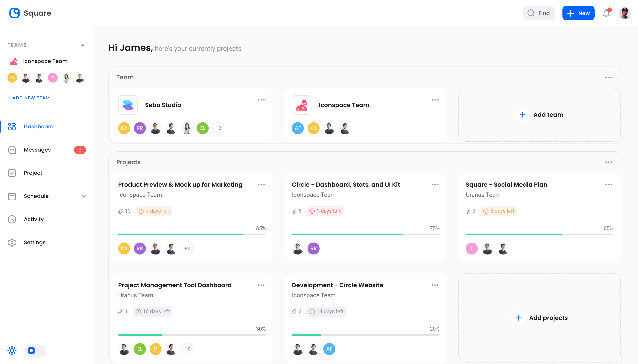The height and width of the screenshot is (364, 638).
Task: Expand the Schedule menu chevron
Action: (x=84, y=196)
